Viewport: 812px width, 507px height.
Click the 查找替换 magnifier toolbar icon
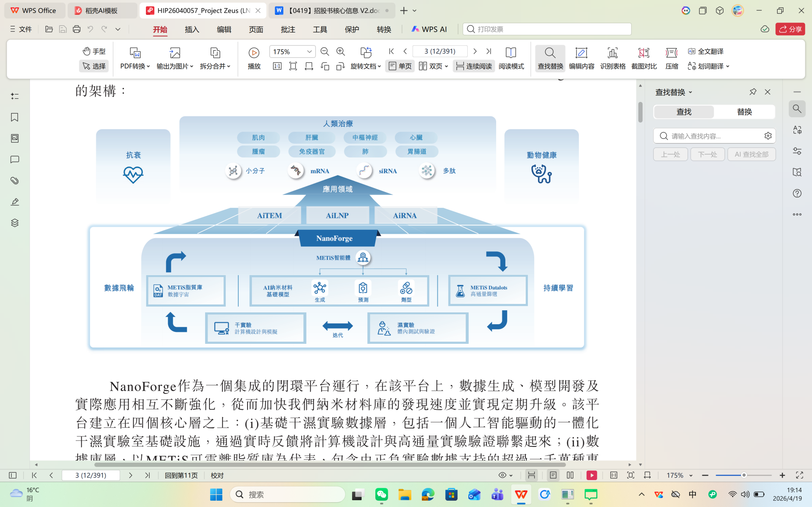[x=550, y=53]
